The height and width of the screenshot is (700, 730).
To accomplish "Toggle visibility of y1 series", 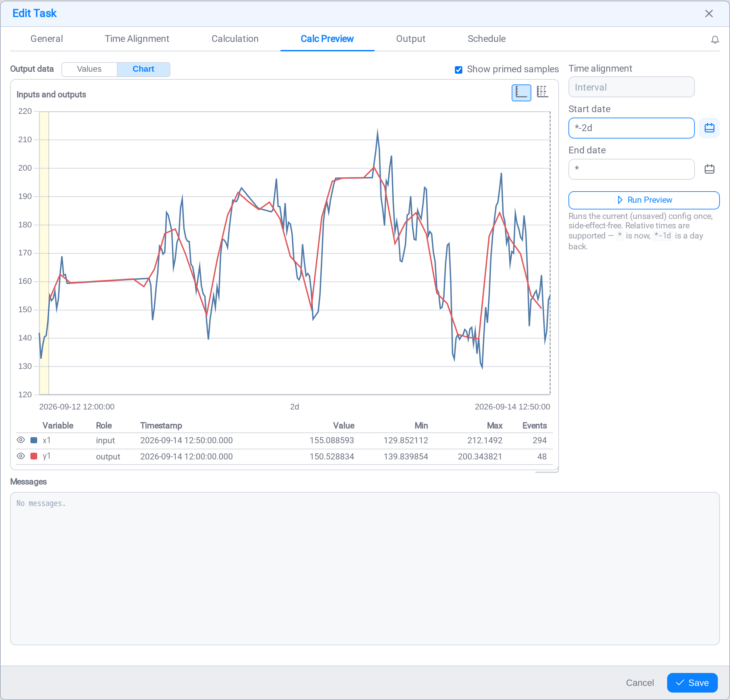I will [21, 456].
